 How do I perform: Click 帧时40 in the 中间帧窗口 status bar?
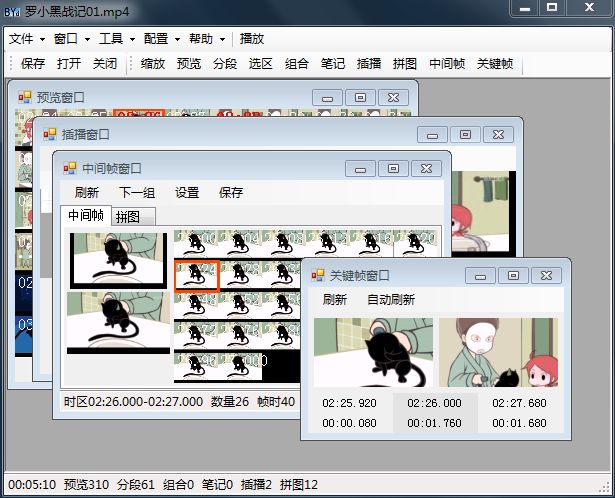(276, 402)
